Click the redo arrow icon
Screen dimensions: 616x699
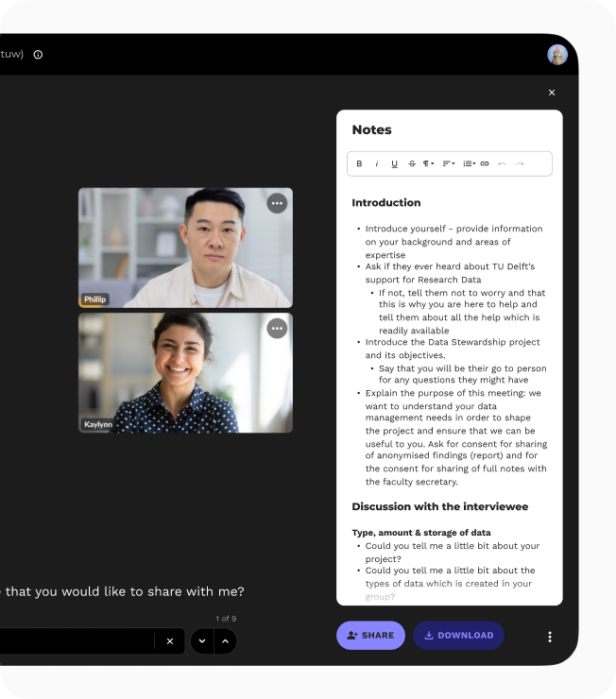click(520, 163)
